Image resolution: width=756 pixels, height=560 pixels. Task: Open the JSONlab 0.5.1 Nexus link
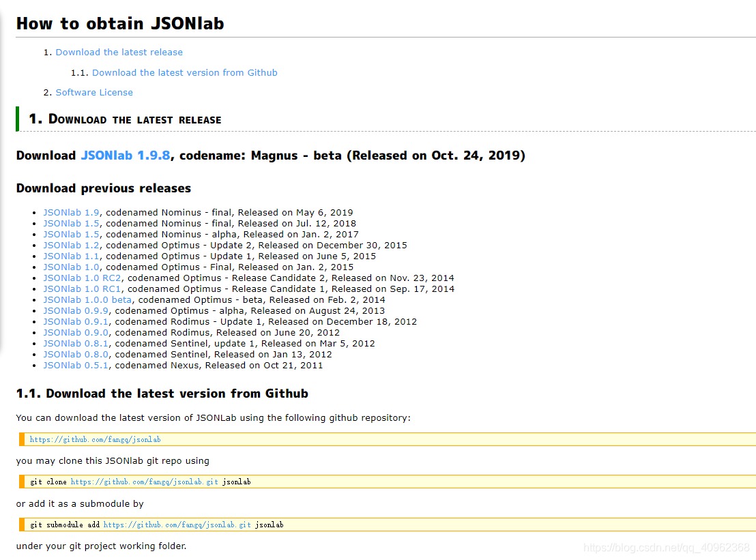coord(76,366)
